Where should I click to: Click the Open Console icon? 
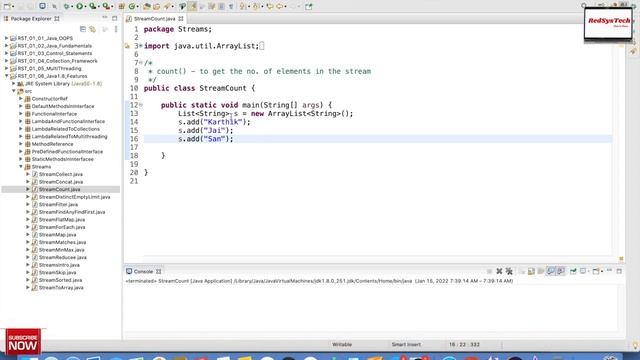pyautogui.click(x=596, y=271)
